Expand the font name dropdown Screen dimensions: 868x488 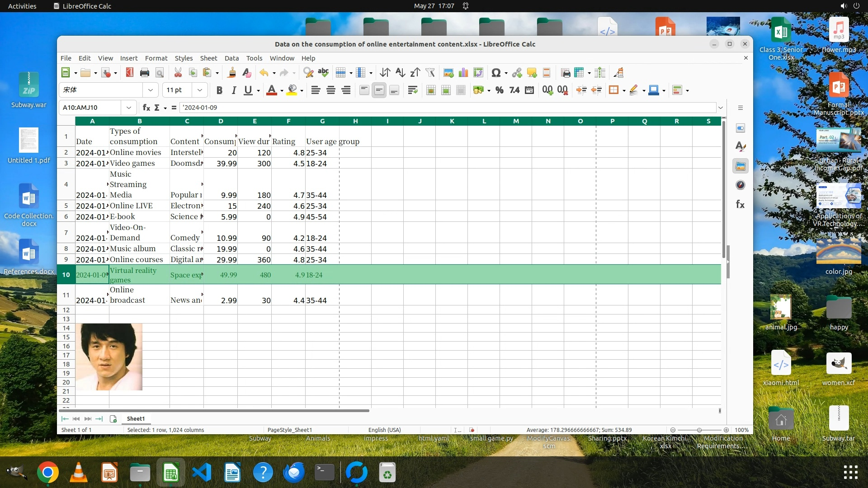click(x=151, y=90)
